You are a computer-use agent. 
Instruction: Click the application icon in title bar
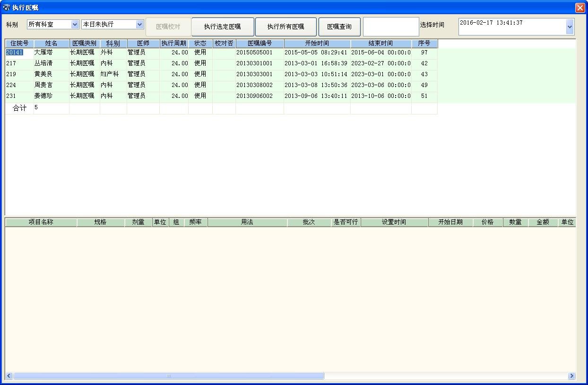coord(6,8)
